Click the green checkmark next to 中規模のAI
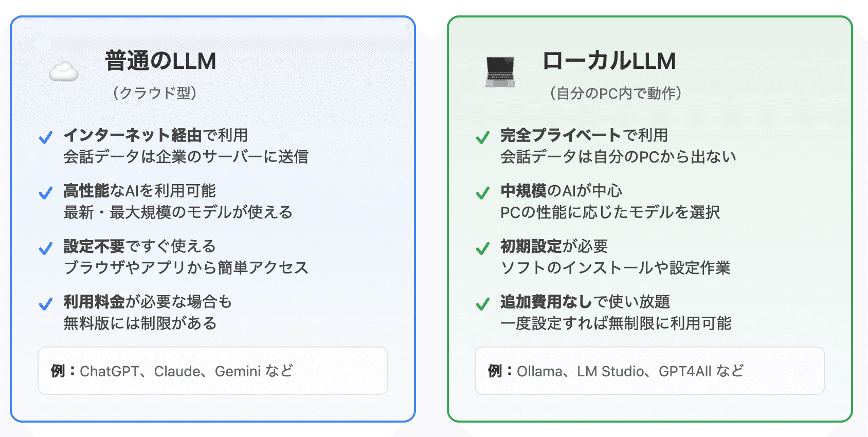The height and width of the screenshot is (437, 868). click(483, 193)
